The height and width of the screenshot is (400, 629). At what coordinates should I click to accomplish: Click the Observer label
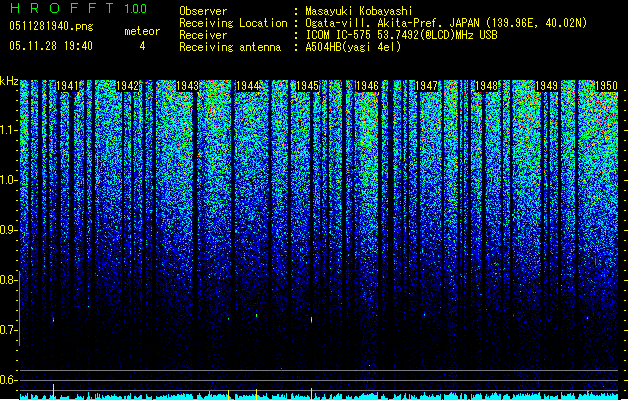[203, 11]
